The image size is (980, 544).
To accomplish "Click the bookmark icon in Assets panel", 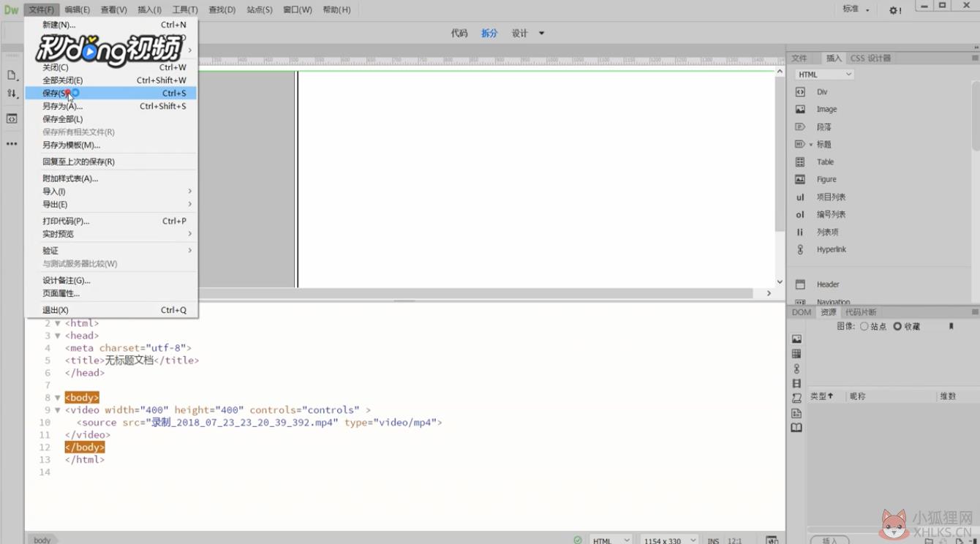I will click(x=951, y=326).
